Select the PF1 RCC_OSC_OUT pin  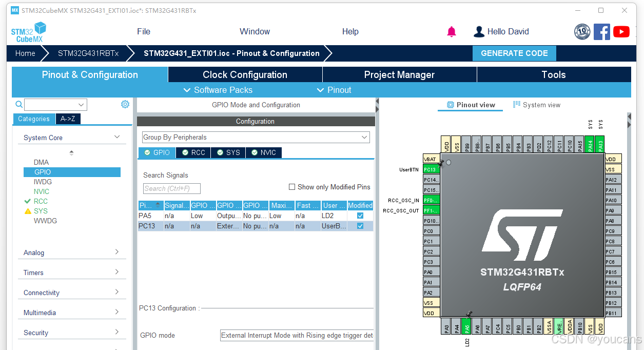pyautogui.click(x=431, y=210)
